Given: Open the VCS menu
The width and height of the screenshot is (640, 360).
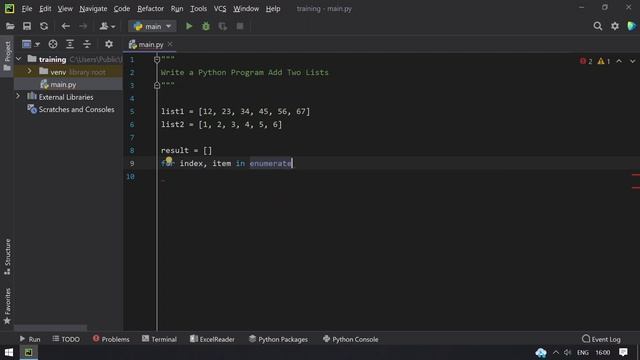Looking at the screenshot, I should [220, 9].
